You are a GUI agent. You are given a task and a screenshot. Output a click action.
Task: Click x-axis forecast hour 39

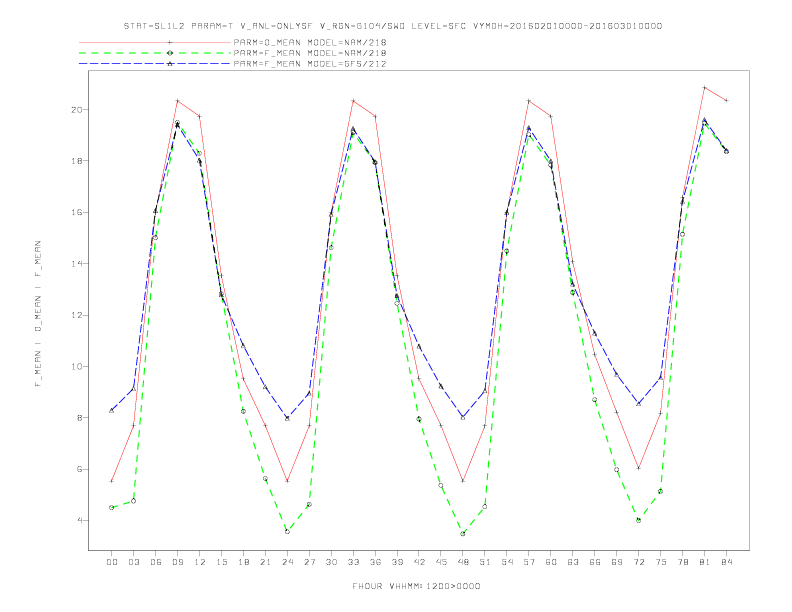pyautogui.click(x=397, y=562)
